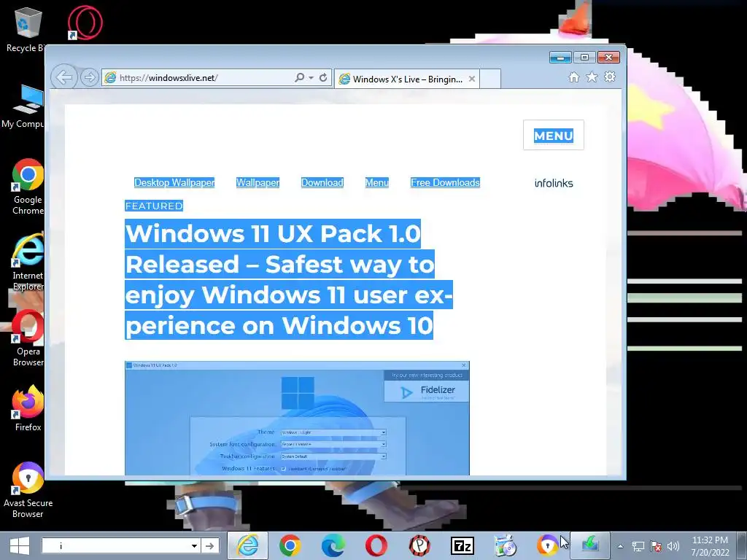This screenshot has height=560, width=747.
Task: Click the MENU button on the page
Action: (553, 136)
